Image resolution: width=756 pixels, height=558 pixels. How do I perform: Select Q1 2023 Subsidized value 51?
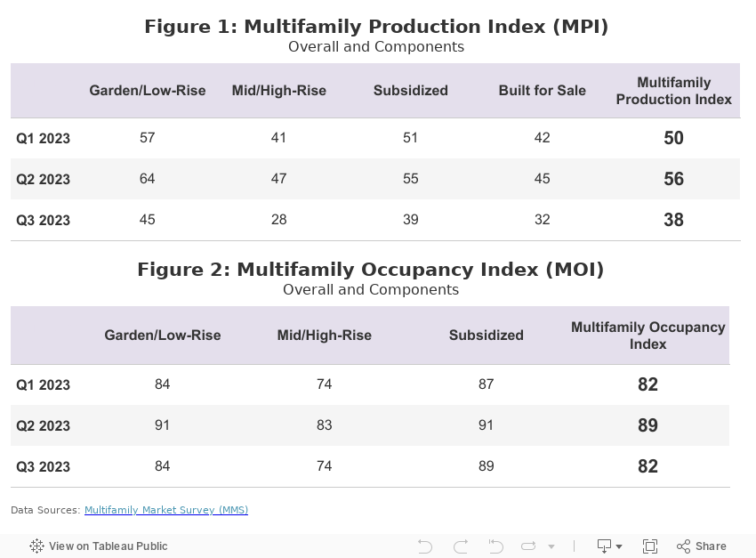(x=411, y=138)
